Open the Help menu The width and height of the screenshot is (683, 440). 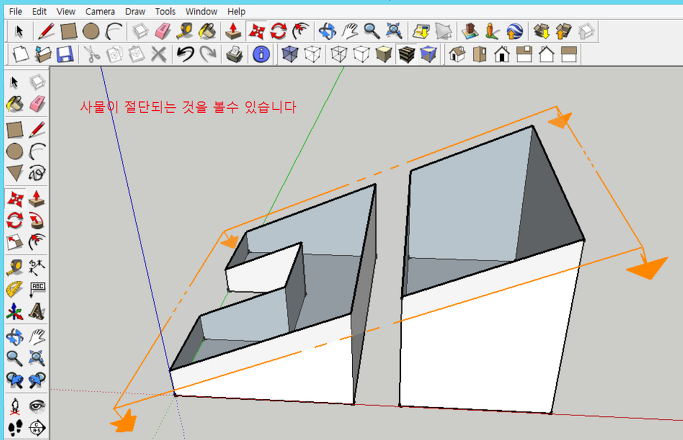(x=236, y=11)
